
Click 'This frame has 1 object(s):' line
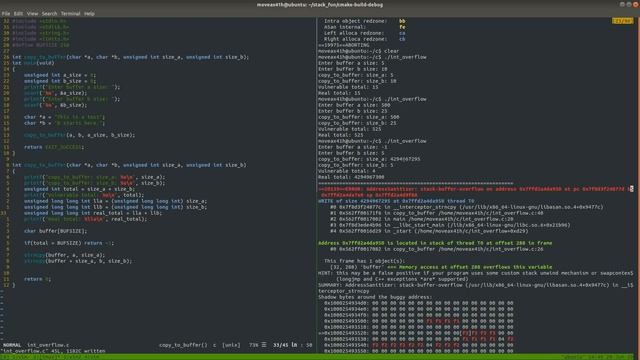(364, 261)
